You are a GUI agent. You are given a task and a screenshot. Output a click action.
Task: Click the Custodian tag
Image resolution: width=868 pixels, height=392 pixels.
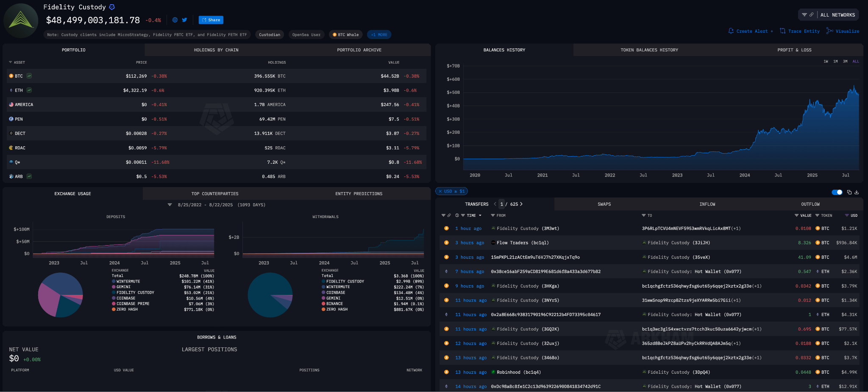point(270,35)
